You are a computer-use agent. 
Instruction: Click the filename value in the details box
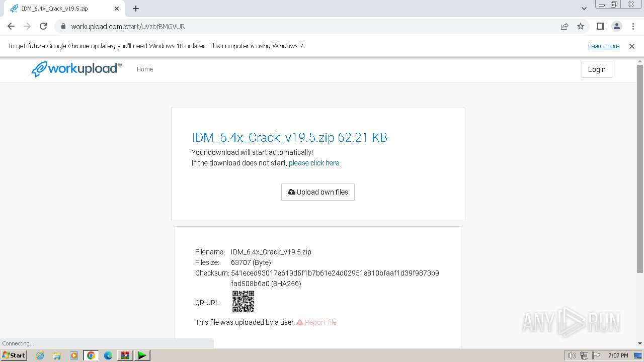click(x=271, y=252)
